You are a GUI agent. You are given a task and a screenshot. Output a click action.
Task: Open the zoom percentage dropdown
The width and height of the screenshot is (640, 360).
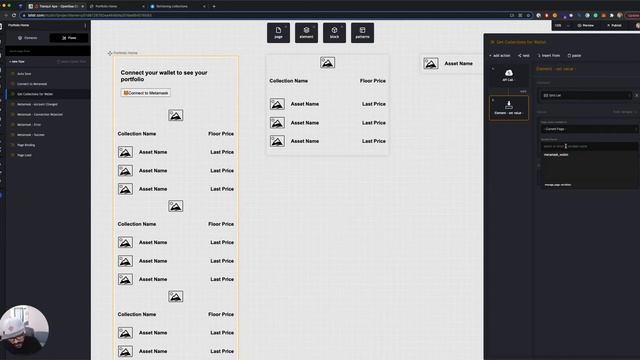pyautogui.click(x=562, y=25)
